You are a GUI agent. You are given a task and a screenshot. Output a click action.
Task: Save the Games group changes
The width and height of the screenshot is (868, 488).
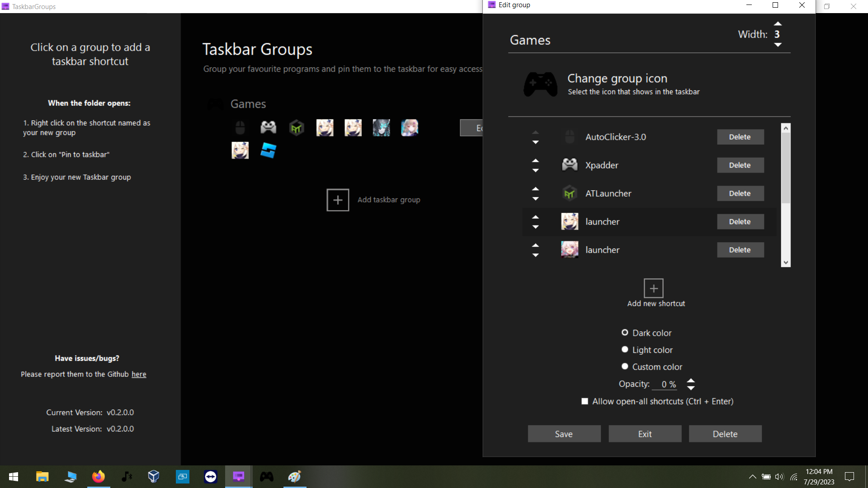click(x=564, y=433)
